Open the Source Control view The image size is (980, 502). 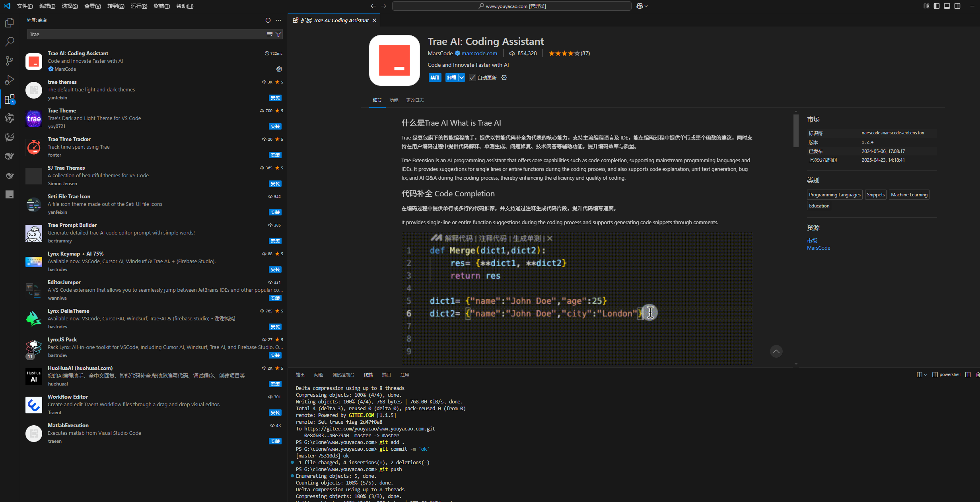click(10, 60)
